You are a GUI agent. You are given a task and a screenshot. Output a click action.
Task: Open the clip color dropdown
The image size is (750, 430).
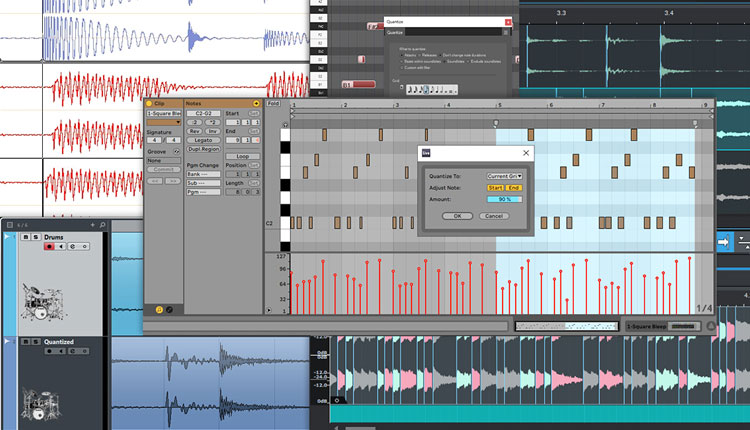tap(164, 124)
